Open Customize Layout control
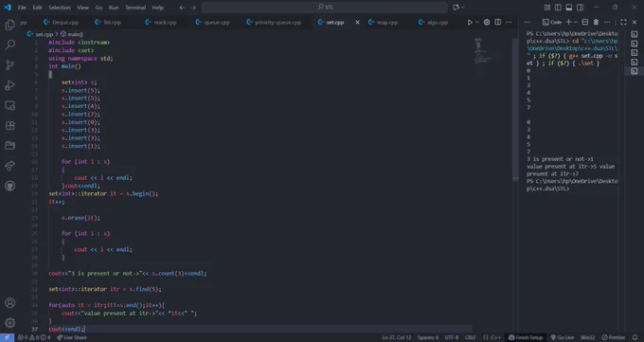The image size is (644, 342). (x=547, y=8)
